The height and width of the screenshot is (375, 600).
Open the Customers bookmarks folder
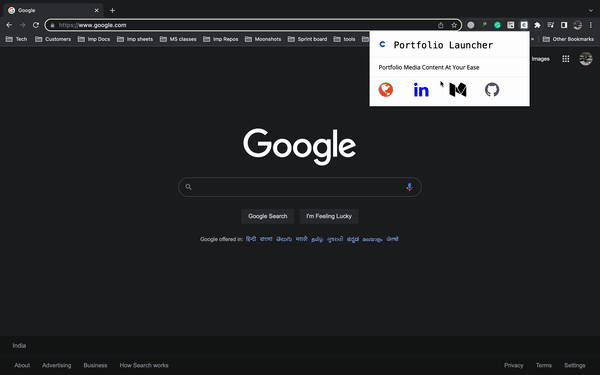(x=53, y=39)
